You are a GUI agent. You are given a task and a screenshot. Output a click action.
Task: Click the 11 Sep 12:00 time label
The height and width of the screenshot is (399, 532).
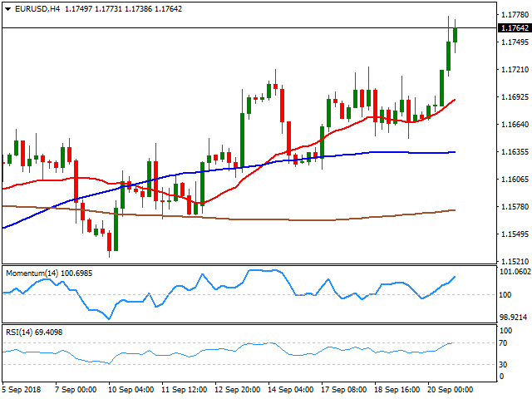point(185,390)
